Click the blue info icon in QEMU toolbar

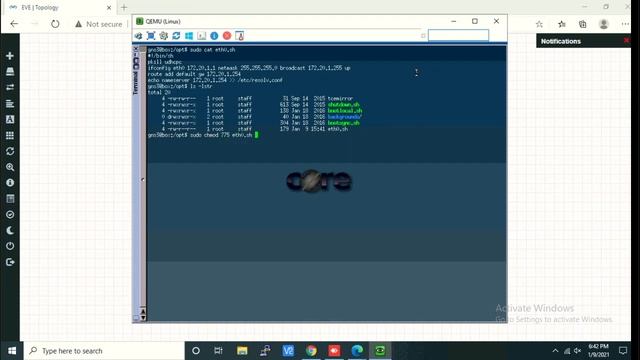coord(214,36)
